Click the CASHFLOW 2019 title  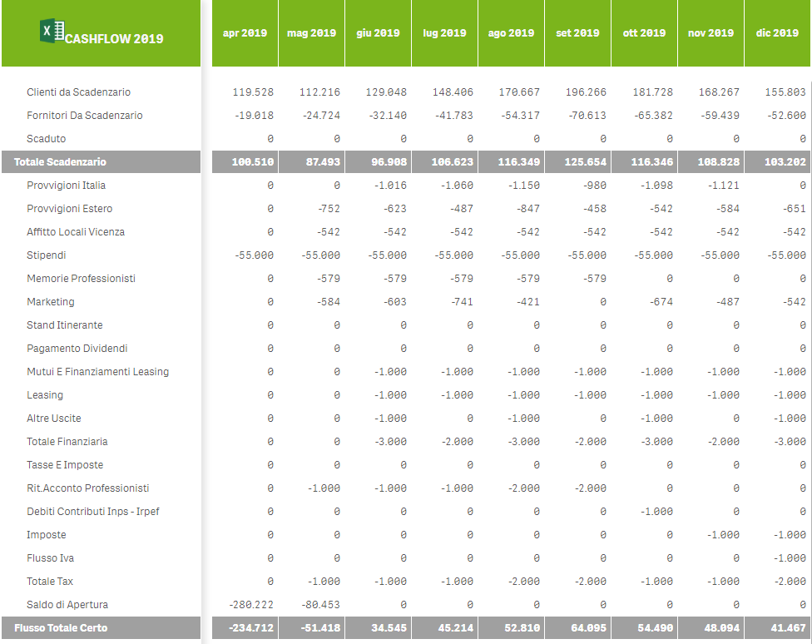point(114,38)
